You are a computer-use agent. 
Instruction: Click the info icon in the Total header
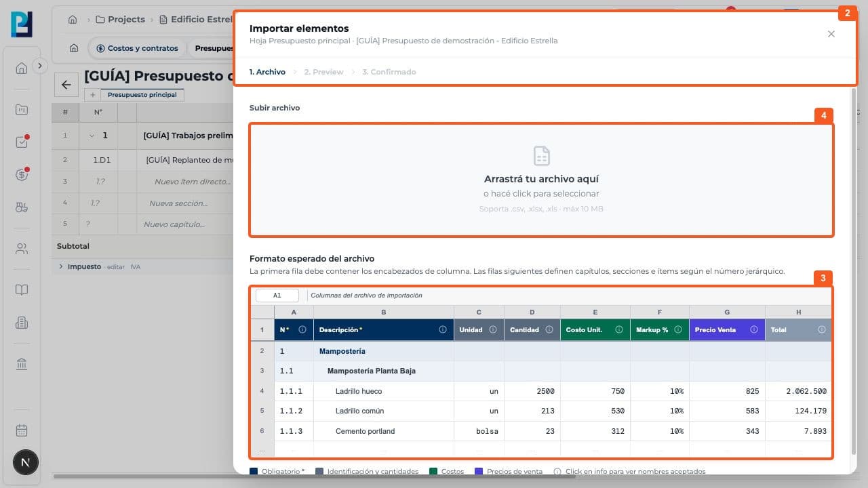(821, 330)
